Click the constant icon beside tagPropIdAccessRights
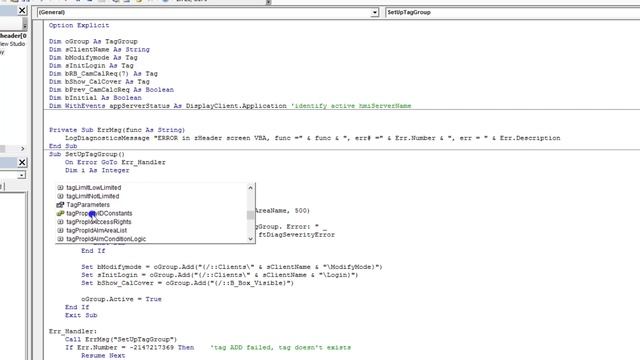This screenshot has width=640, height=360. tap(60, 222)
